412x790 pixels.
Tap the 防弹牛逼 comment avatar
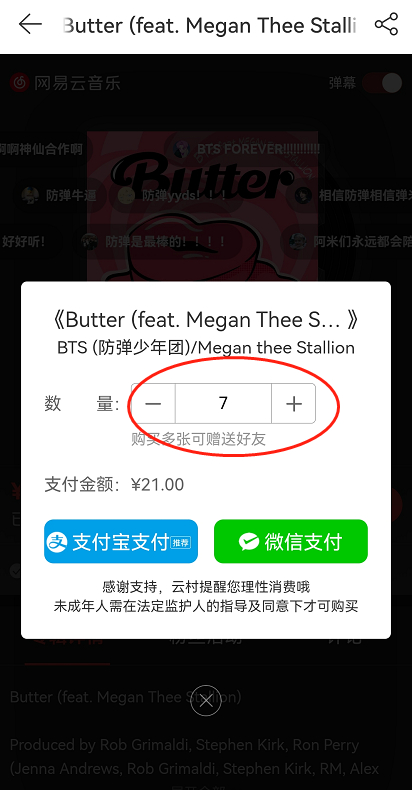pos(31,195)
